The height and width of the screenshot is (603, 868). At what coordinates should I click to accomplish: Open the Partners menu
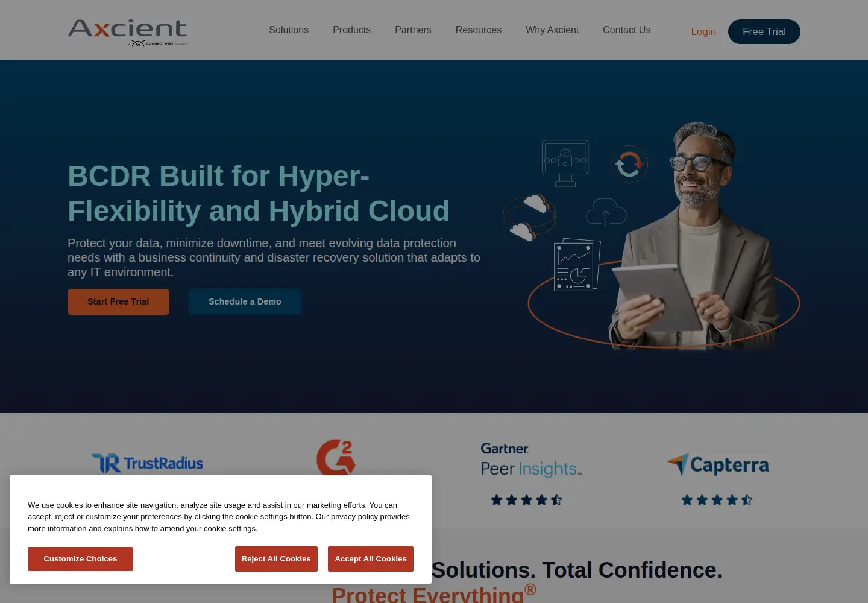pyautogui.click(x=413, y=30)
